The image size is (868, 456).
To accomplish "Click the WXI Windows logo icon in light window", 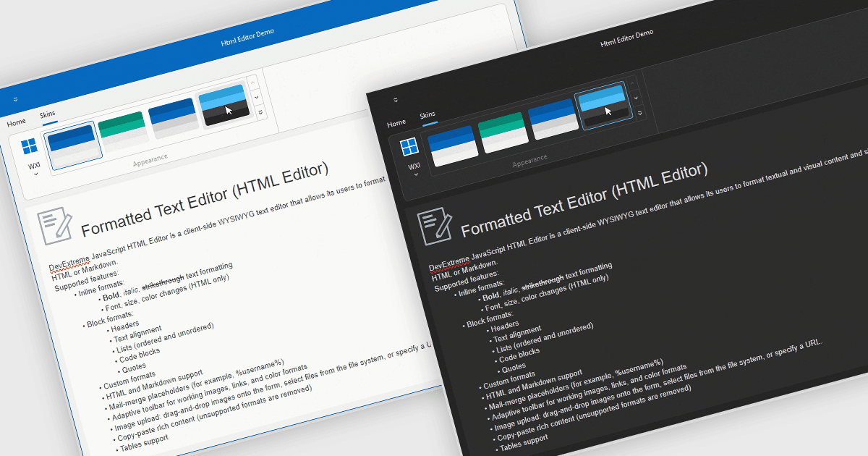I will coord(30,147).
